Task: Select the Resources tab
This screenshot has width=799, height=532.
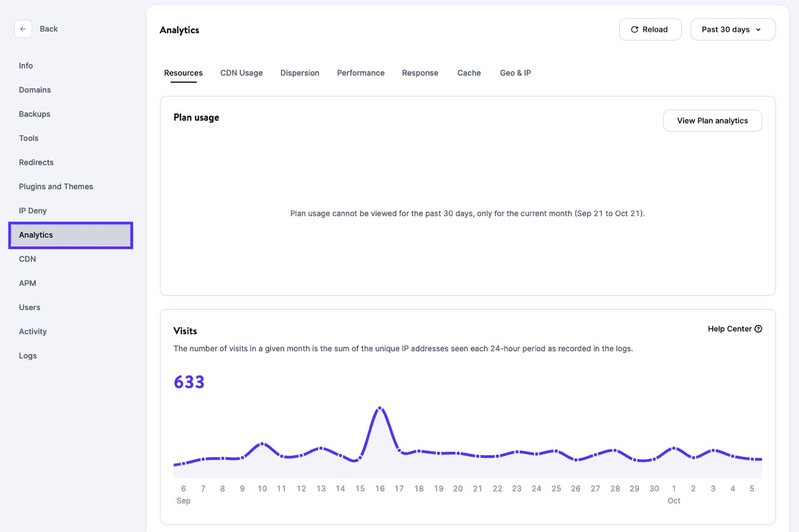Action: tap(183, 72)
